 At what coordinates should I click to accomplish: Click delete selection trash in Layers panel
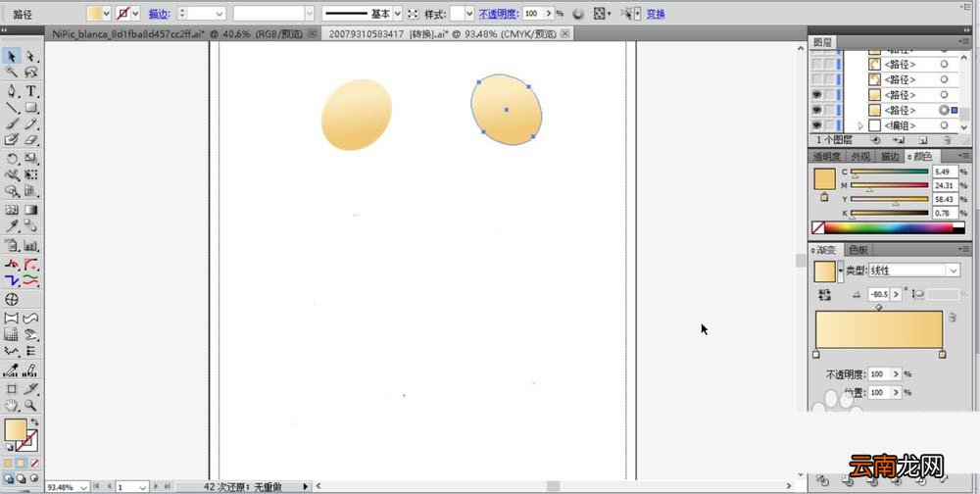(947, 141)
